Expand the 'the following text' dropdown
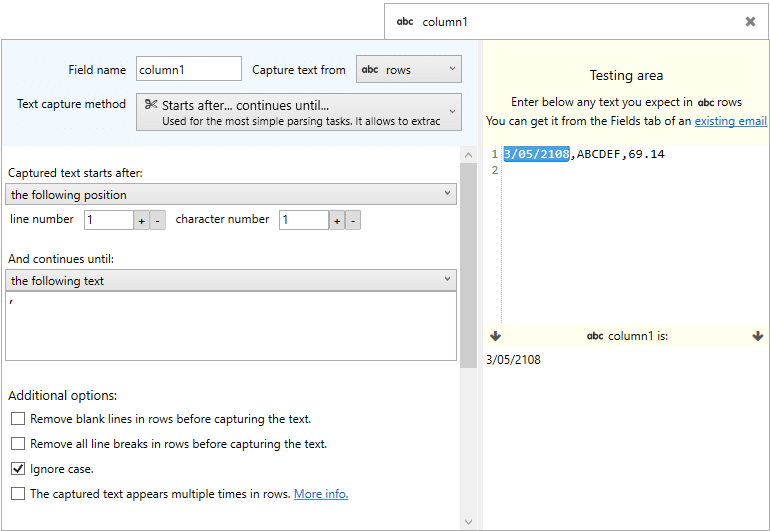Viewport: 770px width, 531px height. 231,280
